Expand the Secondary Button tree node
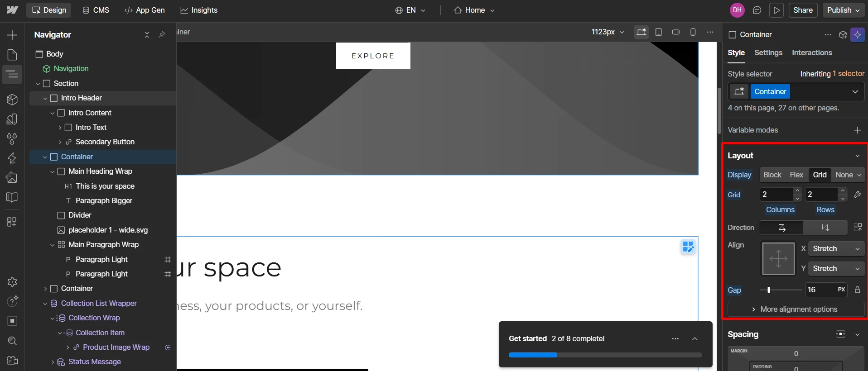 60,142
